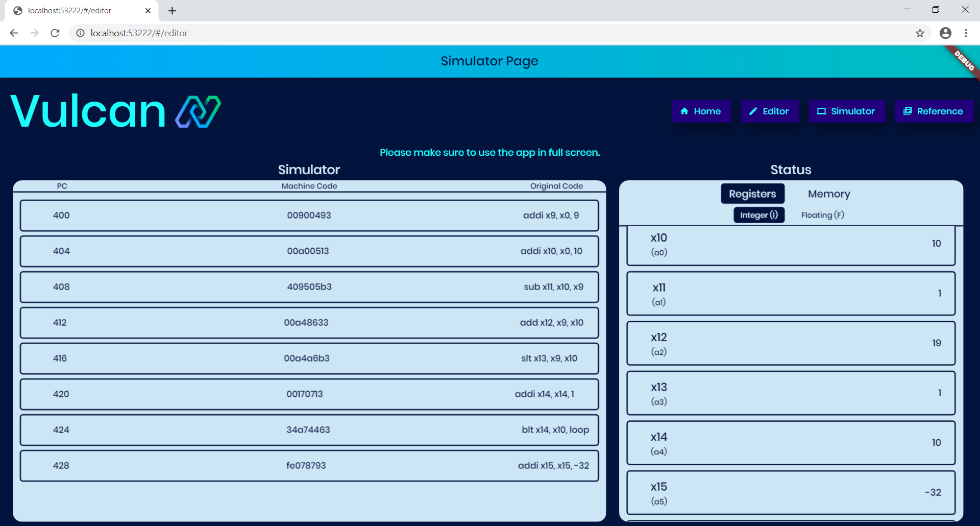
Task: Select the instruction row at PC 400
Action: 309,216
